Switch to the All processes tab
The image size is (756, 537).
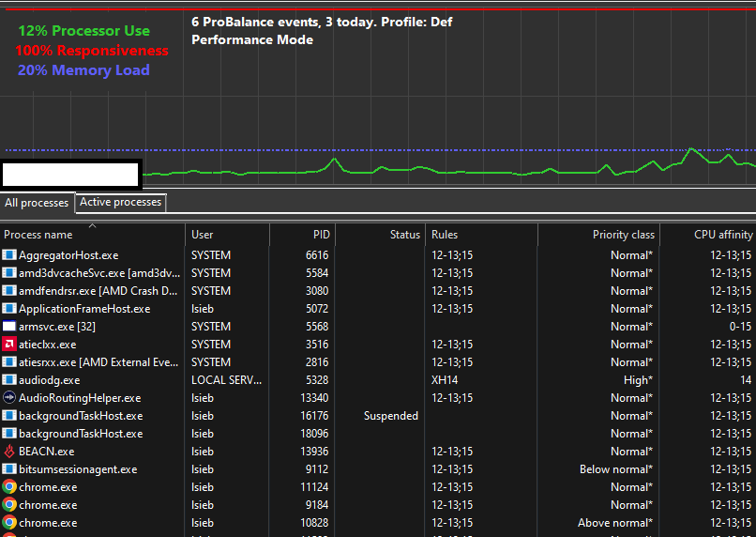click(37, 203)
